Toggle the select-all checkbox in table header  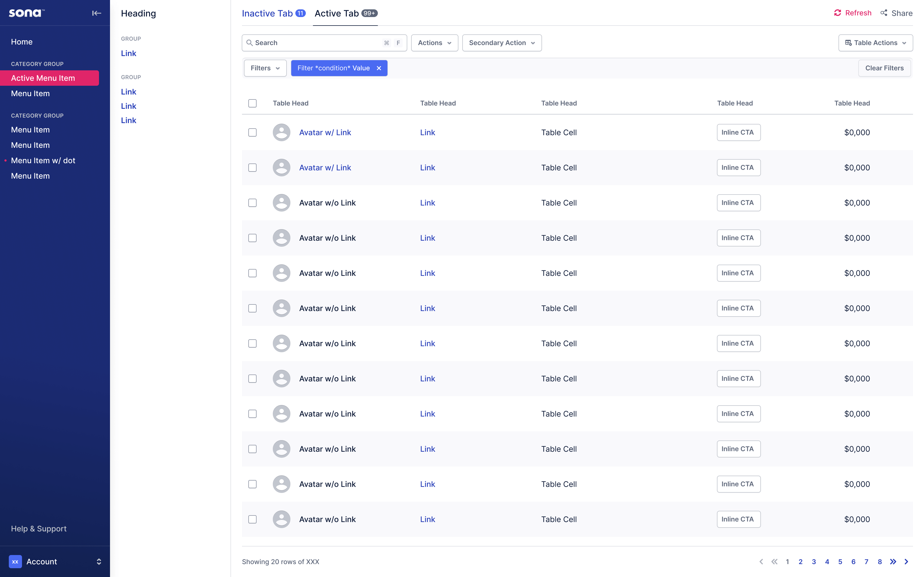point(252,103)
